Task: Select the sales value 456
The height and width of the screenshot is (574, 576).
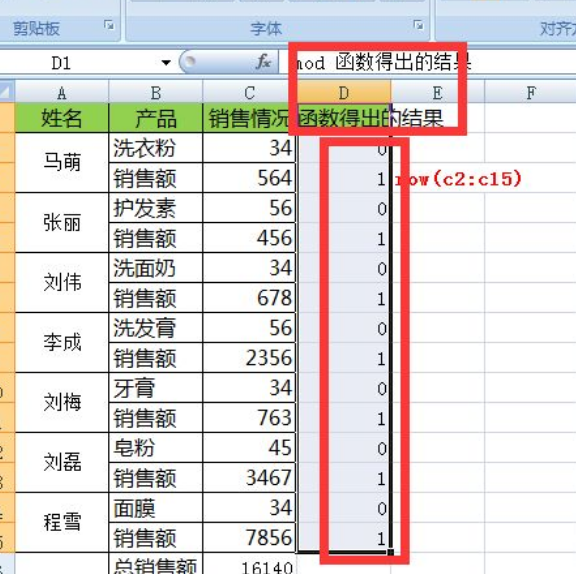Action: point(249,238)
